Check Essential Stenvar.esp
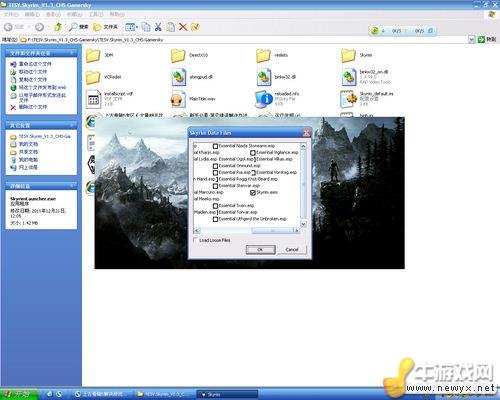This screenshot has width=500, height=400. [215, 186]
